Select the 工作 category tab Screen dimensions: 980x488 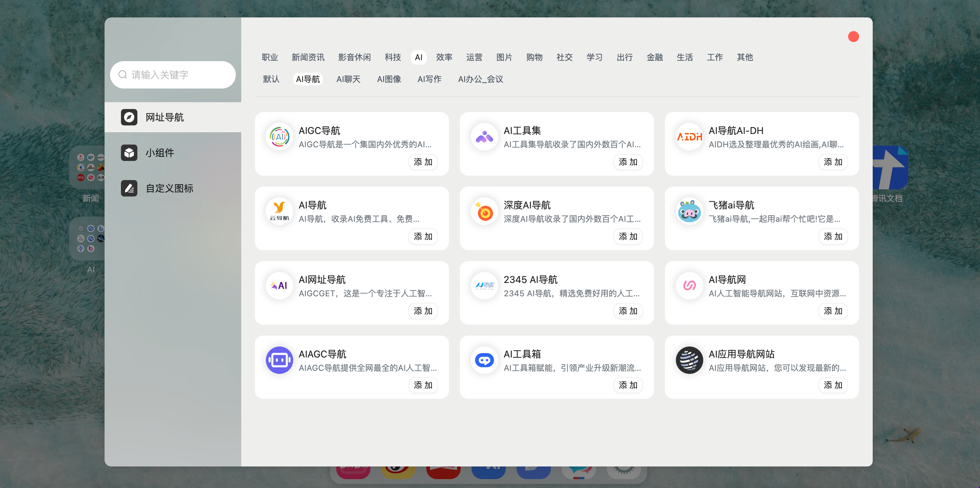[x=714, y=57]
